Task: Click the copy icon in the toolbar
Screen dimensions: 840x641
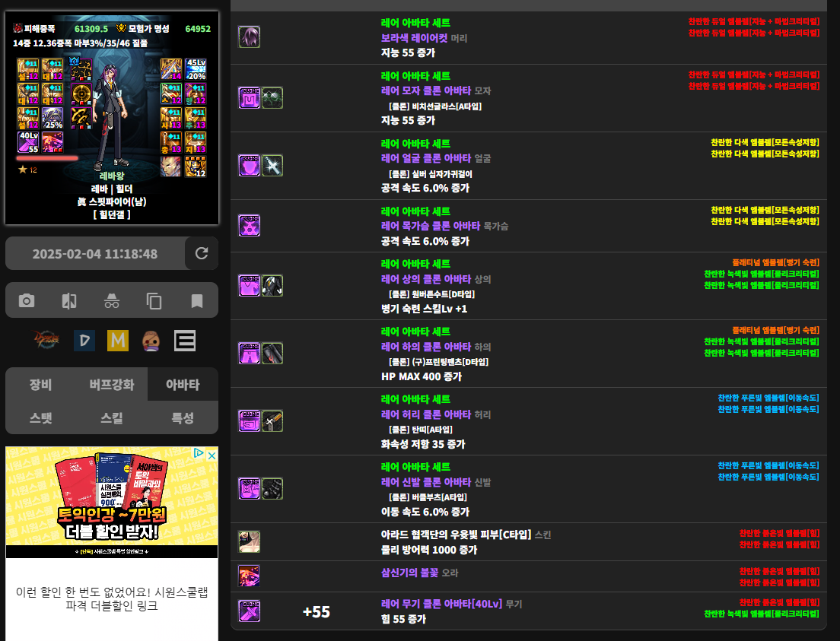Action: tap(154, 301)
